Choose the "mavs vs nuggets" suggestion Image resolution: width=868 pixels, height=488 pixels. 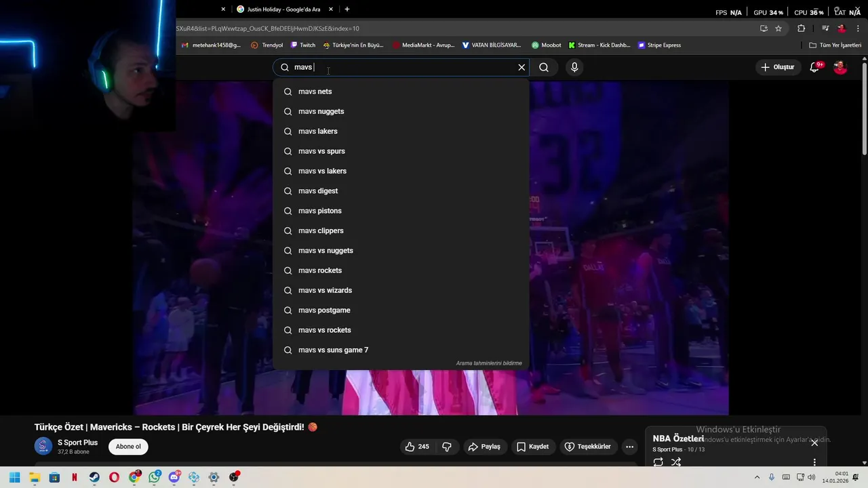[x=401, y=250]
